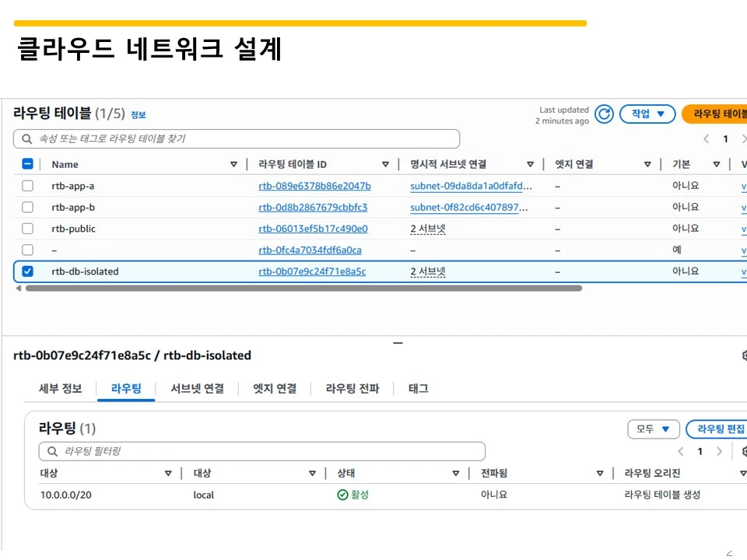Click the horizontal table scrollbar
Image resolution: width=747 pixels, height=560 pixels.
[x=303, y=288]
